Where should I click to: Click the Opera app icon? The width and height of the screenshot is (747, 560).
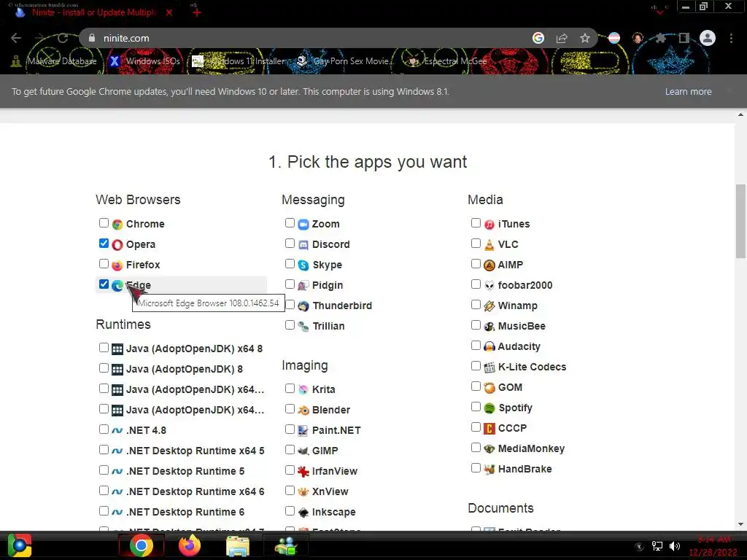(x=117, y=244)
